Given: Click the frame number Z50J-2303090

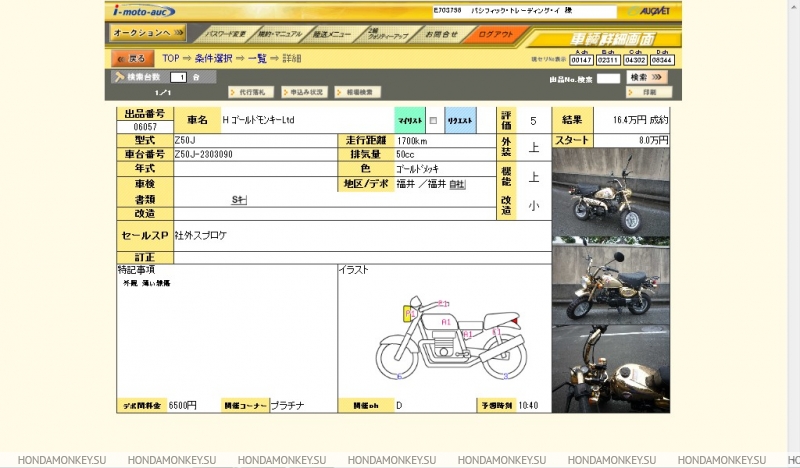Looking at the screenshot, I should click(x=204, y=154).
